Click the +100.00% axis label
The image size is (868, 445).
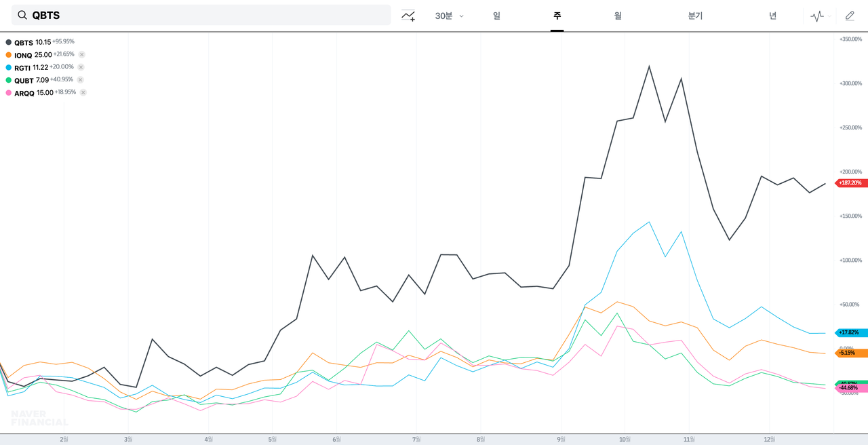click(x=850, y=260)
